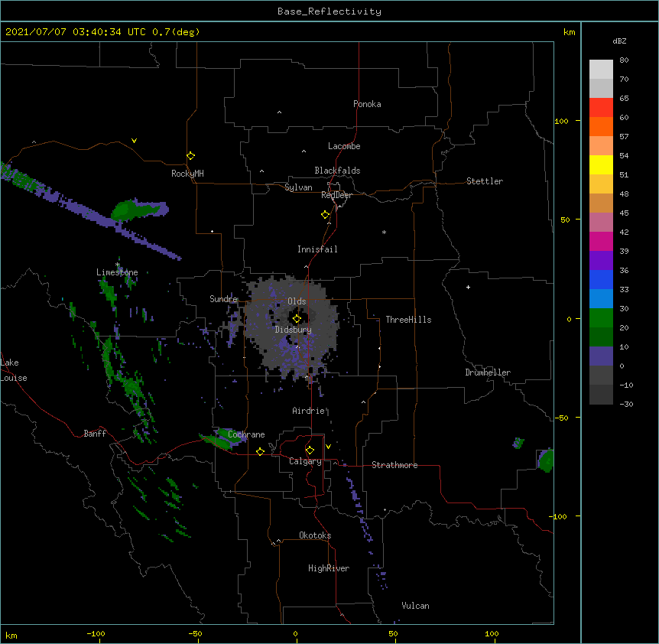Click the RockyMH label

[x=187, y=174]
